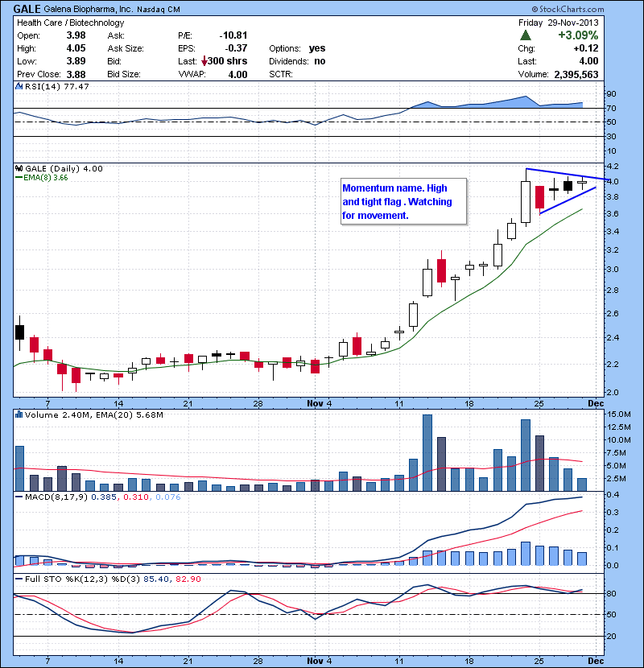Click the Dividends no value
The width and height of the screenshot is (644, 668).
pyautogui.click(x=320, y=61)
